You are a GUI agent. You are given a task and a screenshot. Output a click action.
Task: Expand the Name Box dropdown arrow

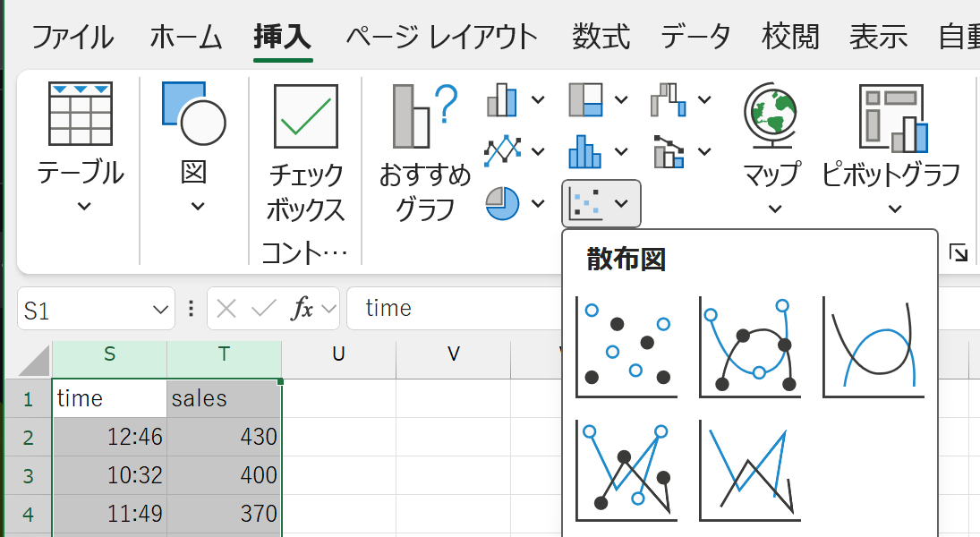pyautogui.click(x=161, y=310)
